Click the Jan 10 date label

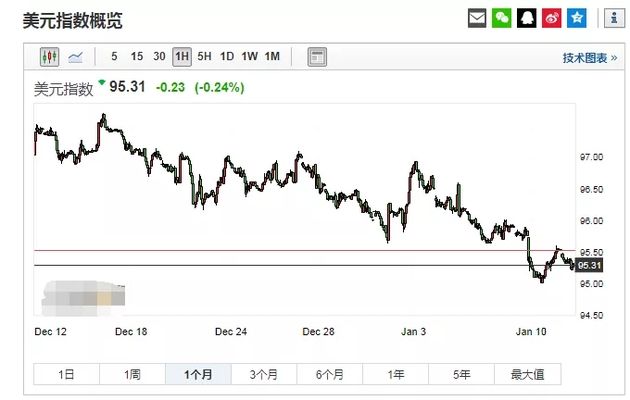(531, 332)
